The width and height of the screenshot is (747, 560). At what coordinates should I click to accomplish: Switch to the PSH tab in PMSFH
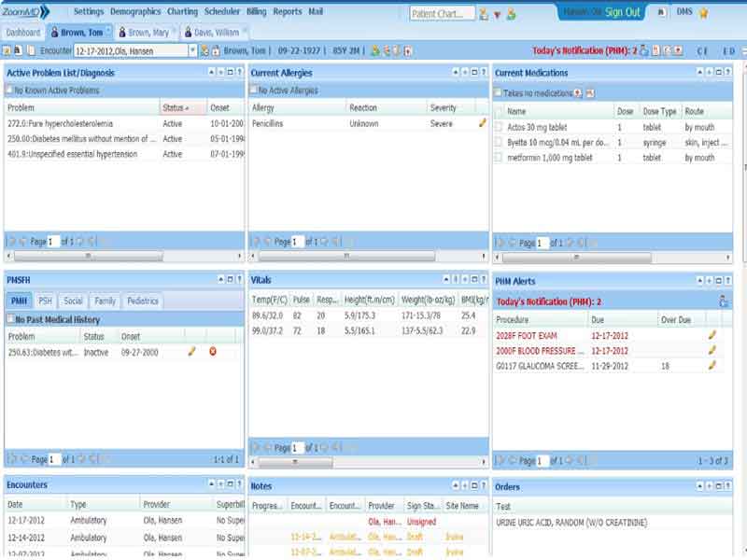(45, 301)
